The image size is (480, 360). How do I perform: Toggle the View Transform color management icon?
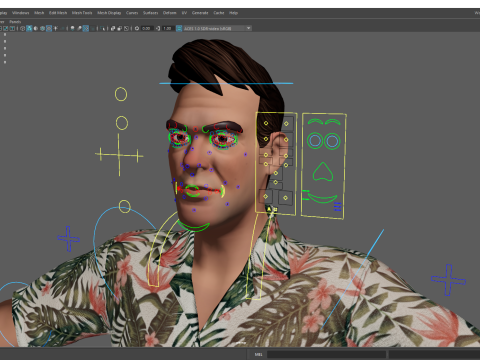coord(179,28)
